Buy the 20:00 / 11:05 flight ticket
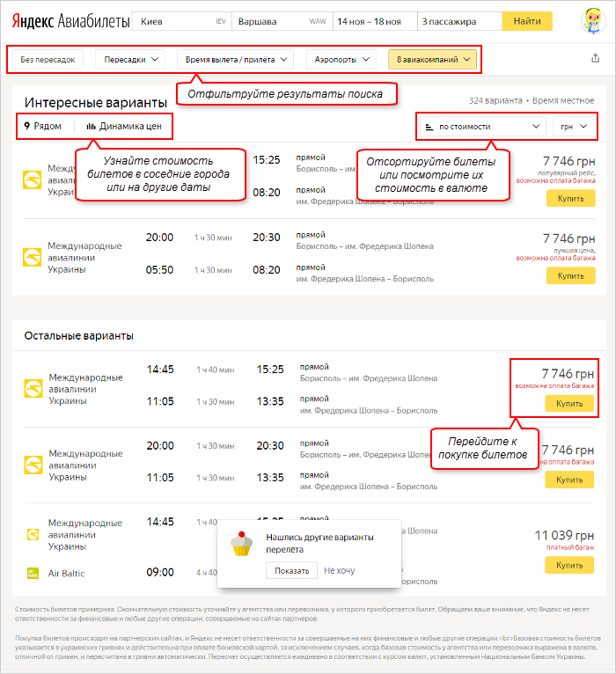The width and height of the screenshot is (616, 674). point(569,480)
